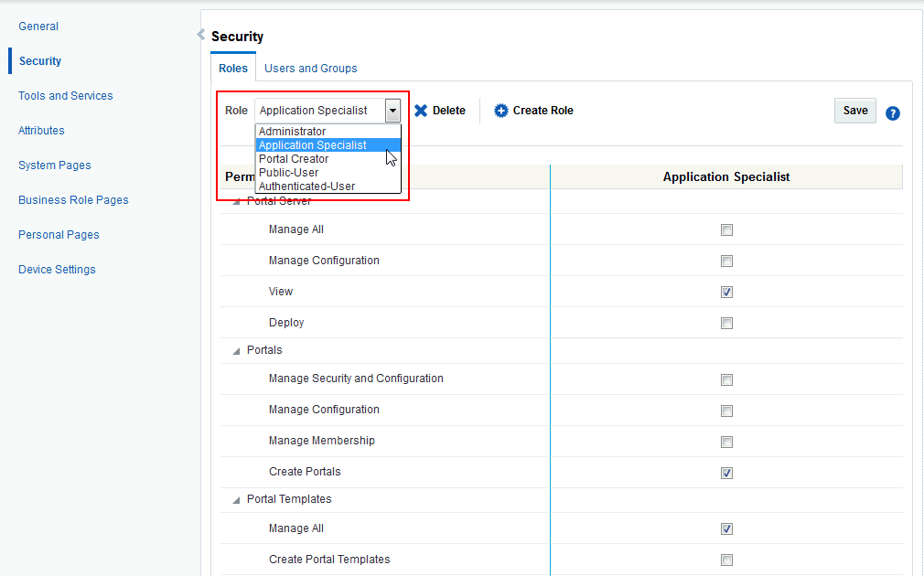Open the Role dropdown arrow
The height and width of the screenshot is (576, 924).
[x=392, y=111]
